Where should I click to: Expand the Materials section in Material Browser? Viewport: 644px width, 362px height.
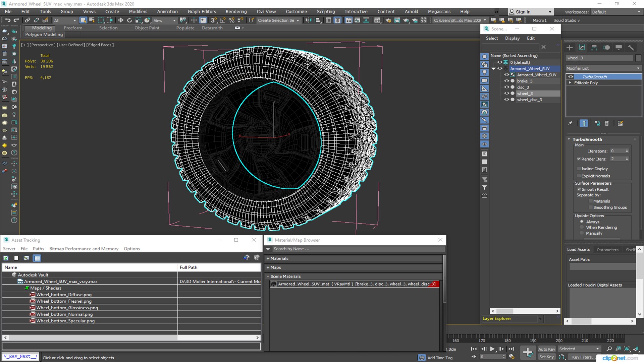point(354,258)
